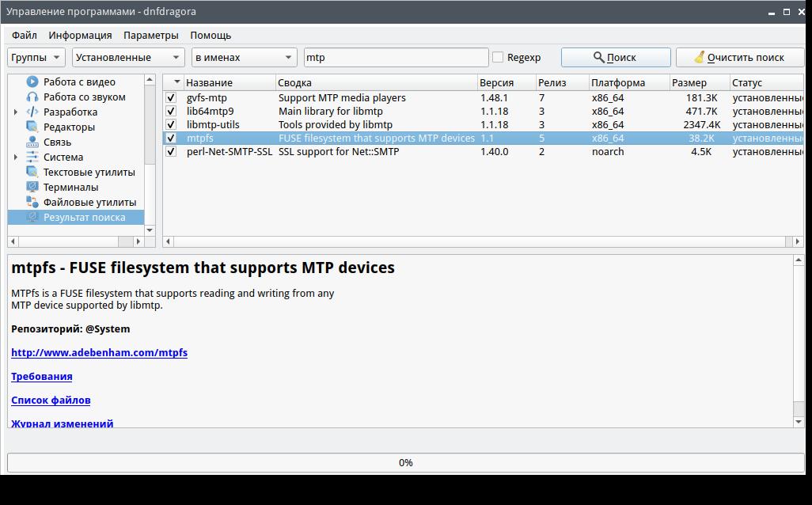Click the Очистить поиск button

point(740,58)
